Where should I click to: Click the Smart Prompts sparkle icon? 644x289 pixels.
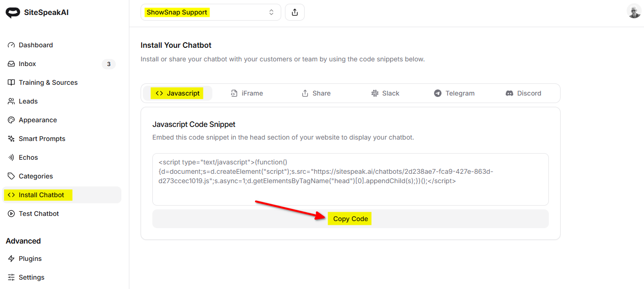coord(11,139)
